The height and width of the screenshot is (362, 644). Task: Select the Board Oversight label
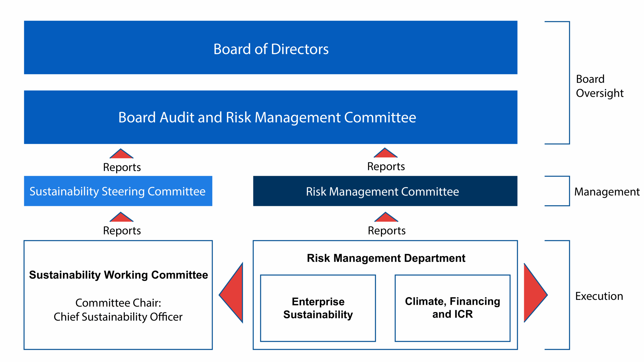click(x=599, y=85)
